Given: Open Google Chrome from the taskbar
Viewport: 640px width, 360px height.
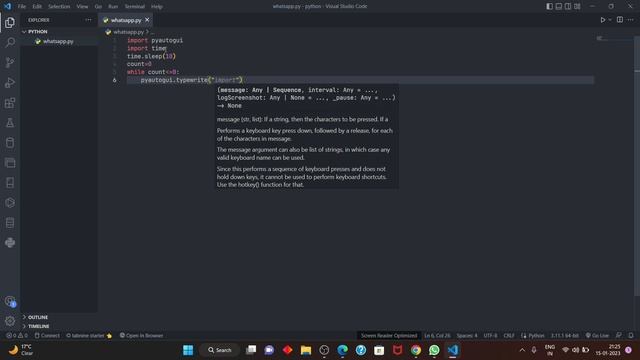Looking at the screenshot, I should tap(416, 350).
